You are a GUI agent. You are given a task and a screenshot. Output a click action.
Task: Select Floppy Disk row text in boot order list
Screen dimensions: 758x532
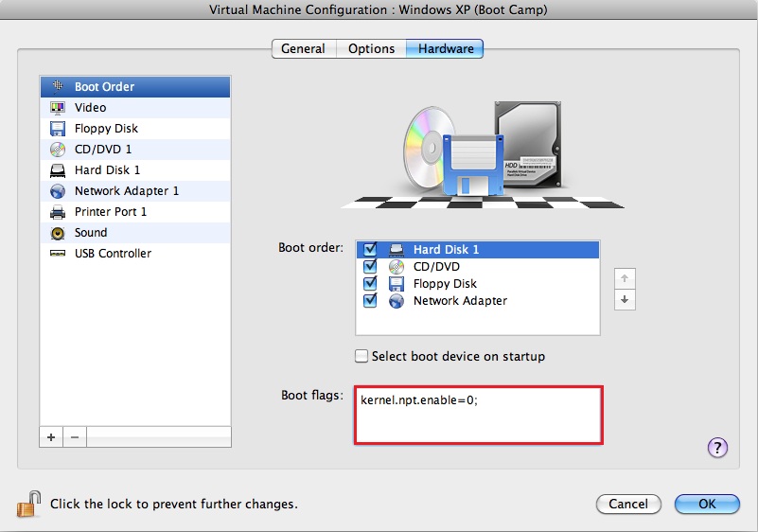click(x=445, y=283)
